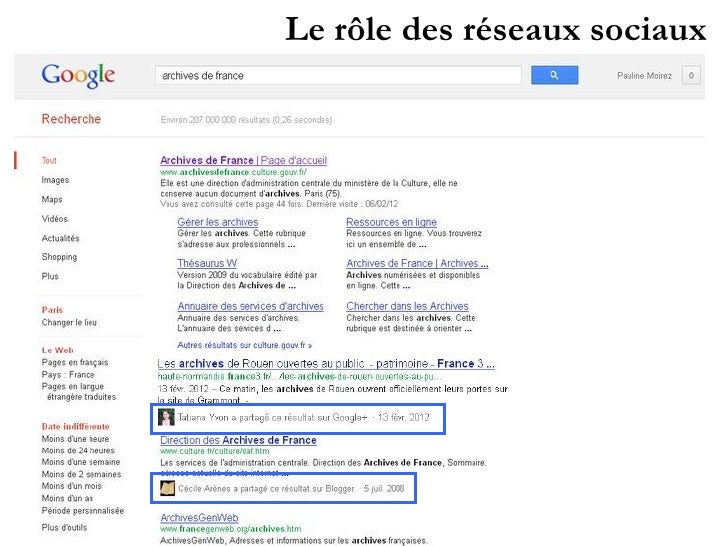Select the Tout search filter
The height and width of the screenshot is (546, 728).
[x=49, y=161]
